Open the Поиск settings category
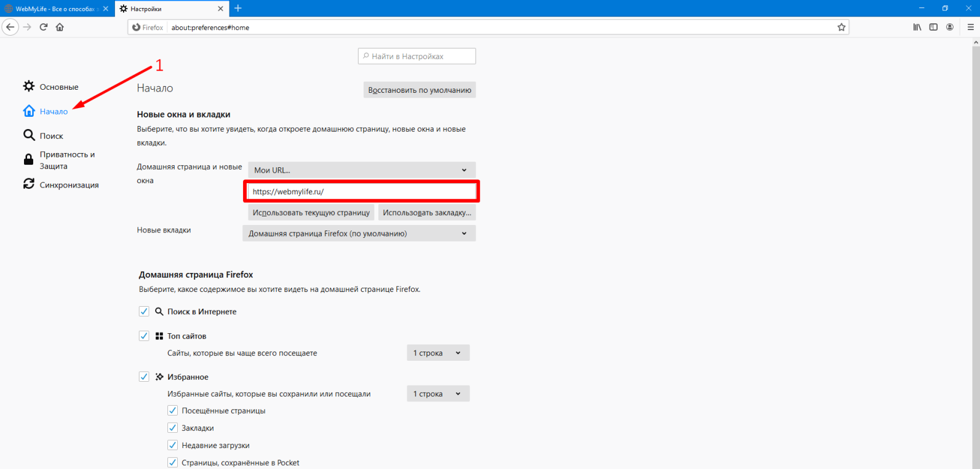The height and width of the screenshot is (469, 980). click(52, 136)
